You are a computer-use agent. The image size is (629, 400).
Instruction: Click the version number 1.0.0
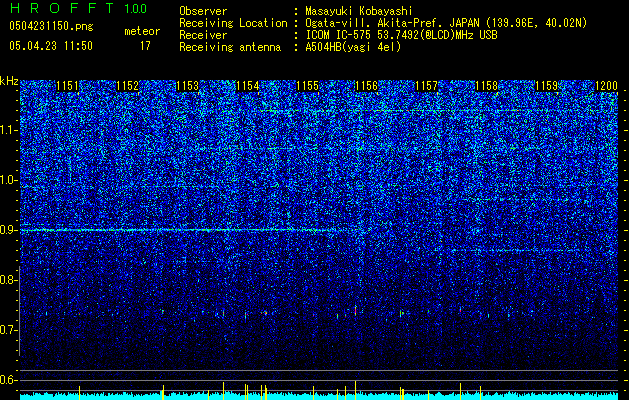point(136,9)
